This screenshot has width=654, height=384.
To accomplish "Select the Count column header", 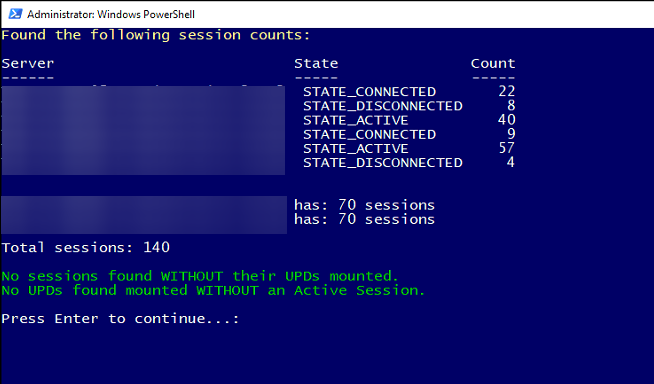I will coord(493,63).
